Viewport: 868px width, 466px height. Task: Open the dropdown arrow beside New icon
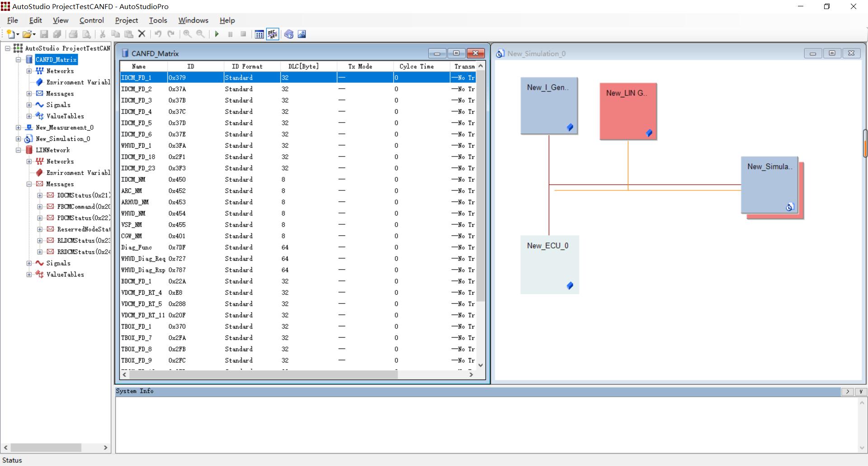pos(18,34)
